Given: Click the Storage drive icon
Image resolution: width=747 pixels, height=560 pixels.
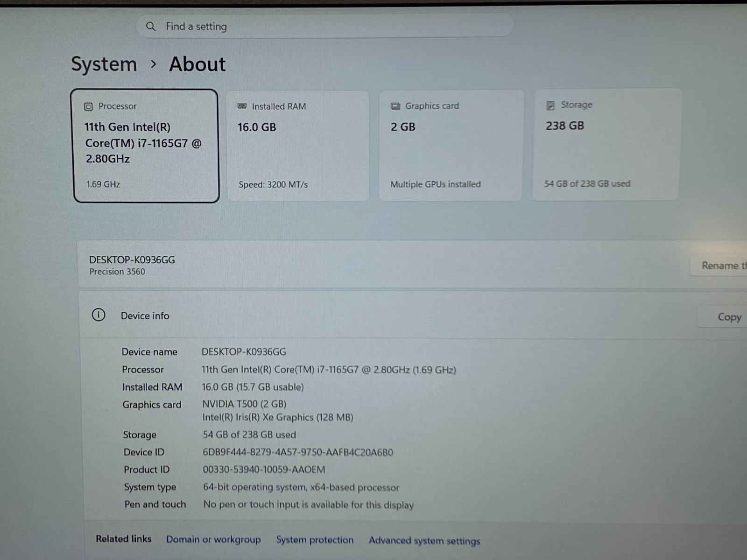Looking at the screenshot, I should (x=550, y=105).
